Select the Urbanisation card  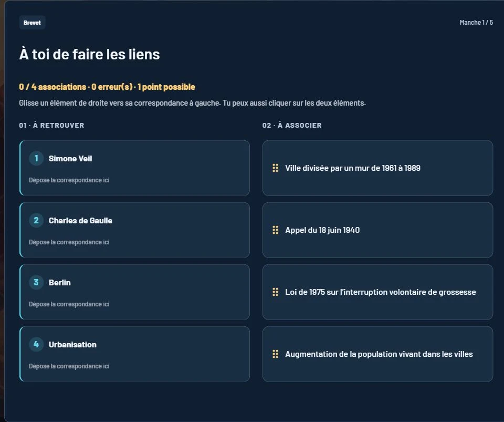pos(135,354)
